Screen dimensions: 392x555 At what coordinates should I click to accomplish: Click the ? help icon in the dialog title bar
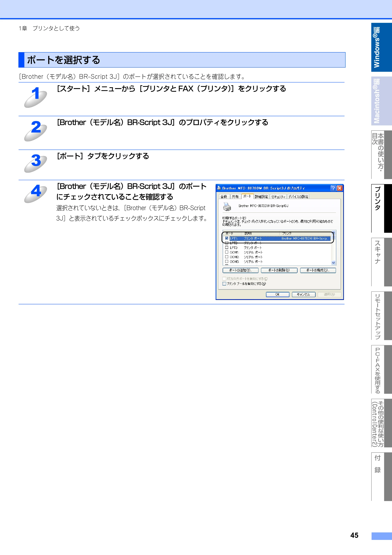333,188
